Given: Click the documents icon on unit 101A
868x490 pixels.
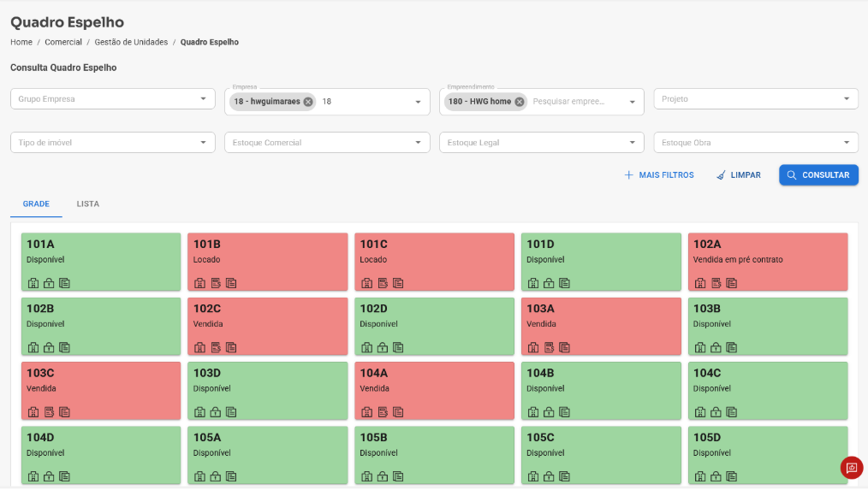Looking at the screenshot, I should (65, 283).
